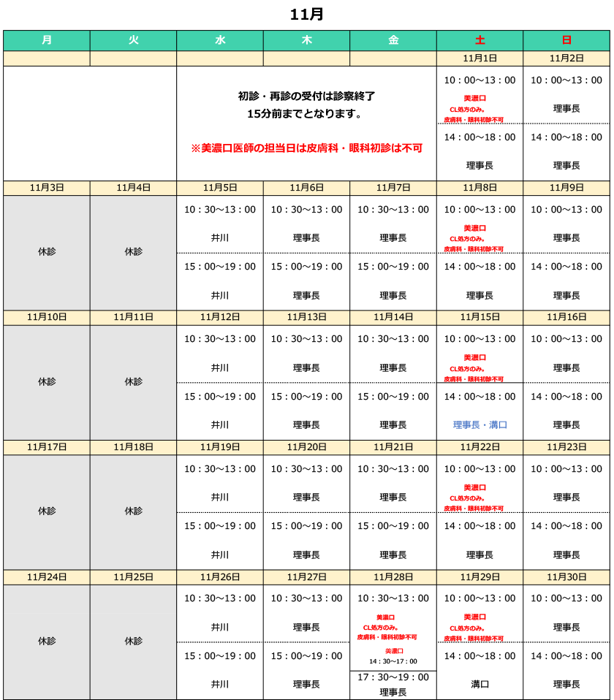Click the 月 (Monday) column header

tap(47, 41)
